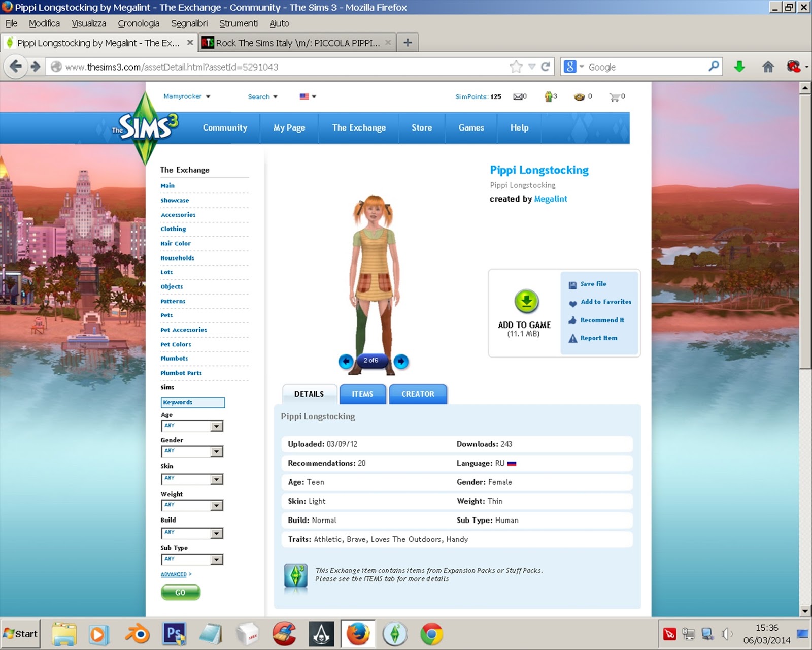Go to Households in Exchange sidebar
Image resolution: width=812 pixels, height=650 pixels.
[177, 258]
